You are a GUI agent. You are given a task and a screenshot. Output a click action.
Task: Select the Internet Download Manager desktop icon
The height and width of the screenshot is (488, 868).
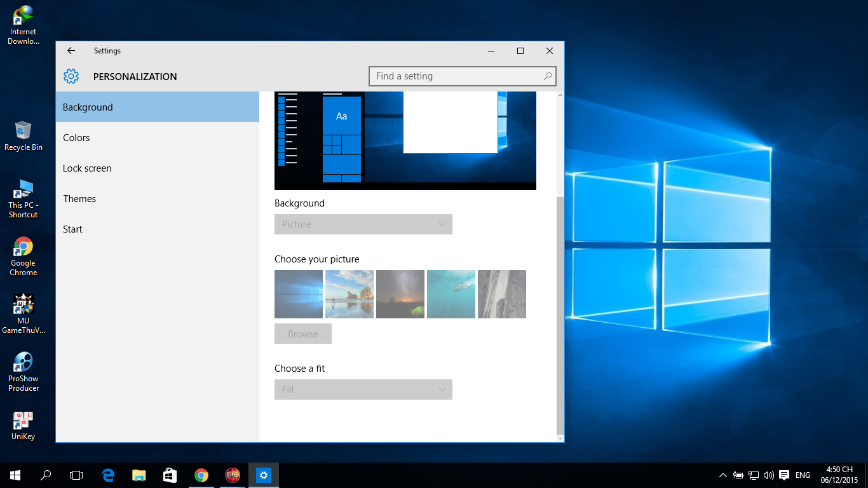click(x=24, y=25)
